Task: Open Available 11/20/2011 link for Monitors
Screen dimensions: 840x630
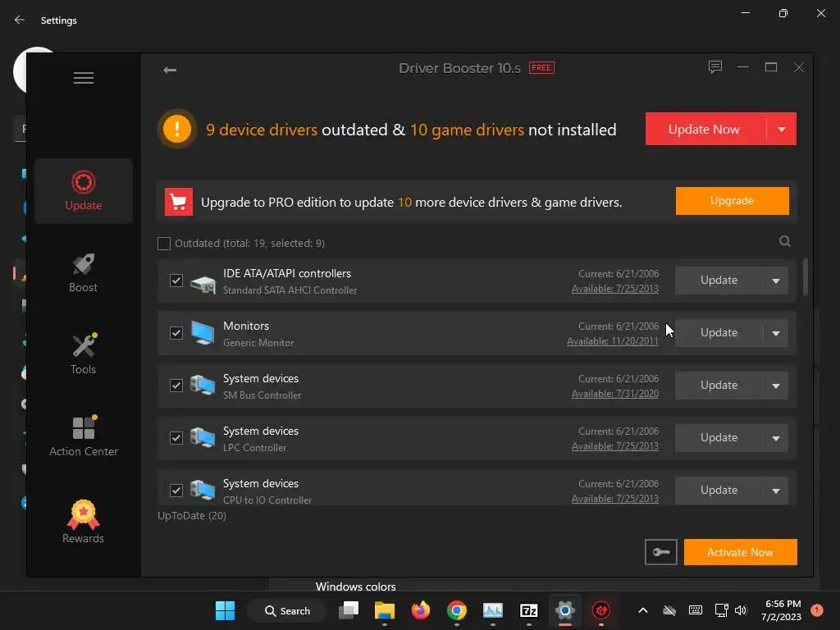Action: click(612, 341)
